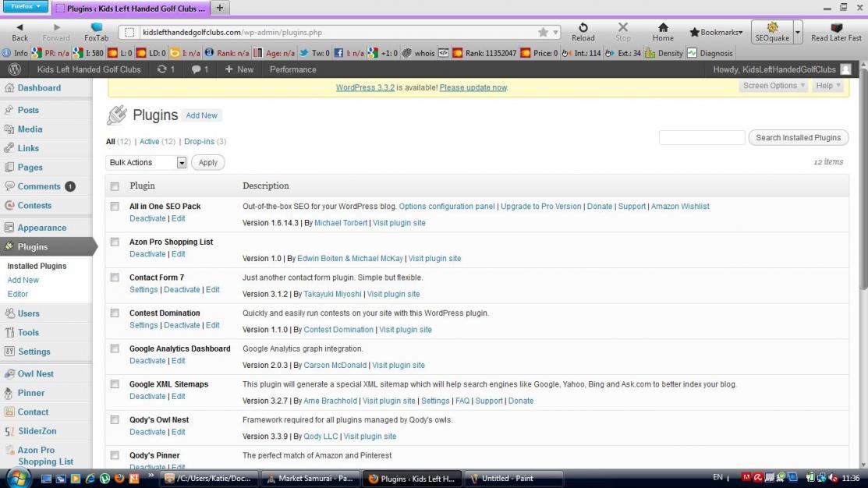Bookmark page with the star icon
This screenshot has width=868, height=488.
coord(543,32)
